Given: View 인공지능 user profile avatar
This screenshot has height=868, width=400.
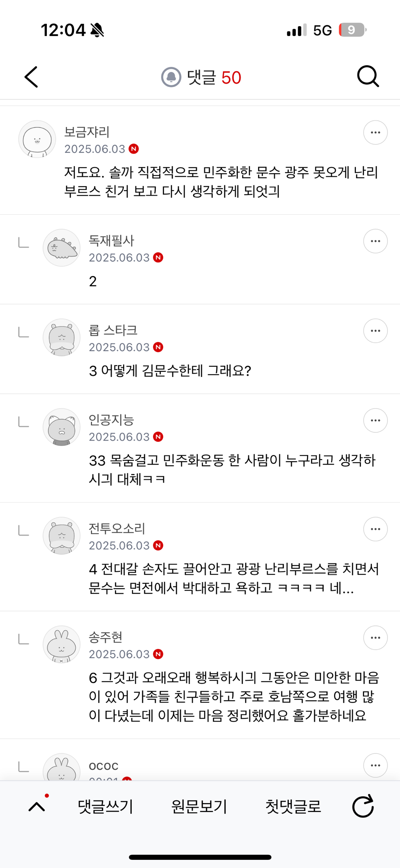Looking at the screenshot, I should [61, 427].
